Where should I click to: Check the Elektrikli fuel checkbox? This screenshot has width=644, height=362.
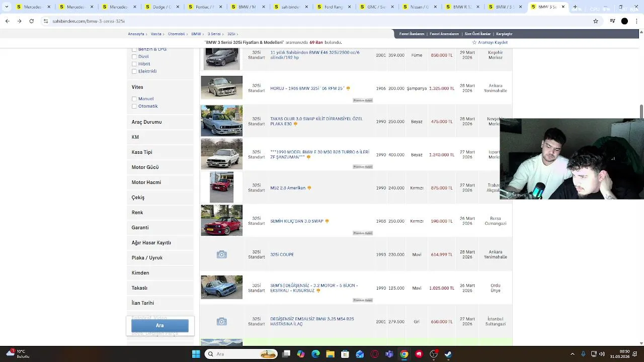(x=134, y=71)
